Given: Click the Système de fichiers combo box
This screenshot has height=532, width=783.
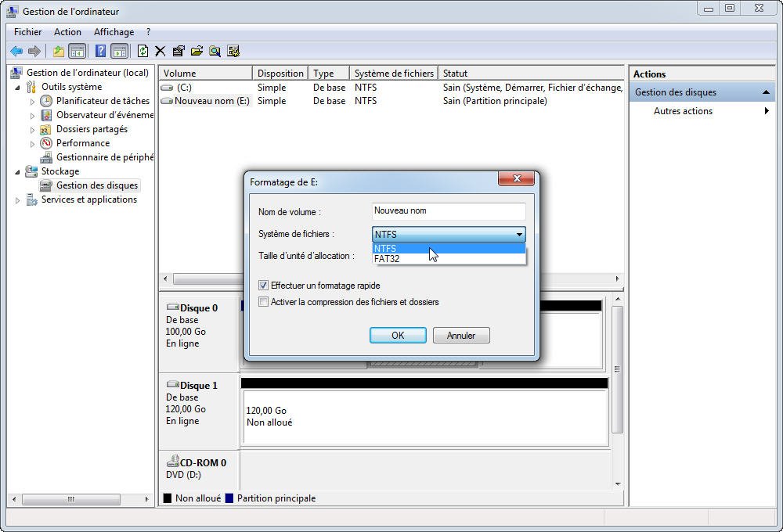Looking at the screenshot, I should (x=449, y=234).
